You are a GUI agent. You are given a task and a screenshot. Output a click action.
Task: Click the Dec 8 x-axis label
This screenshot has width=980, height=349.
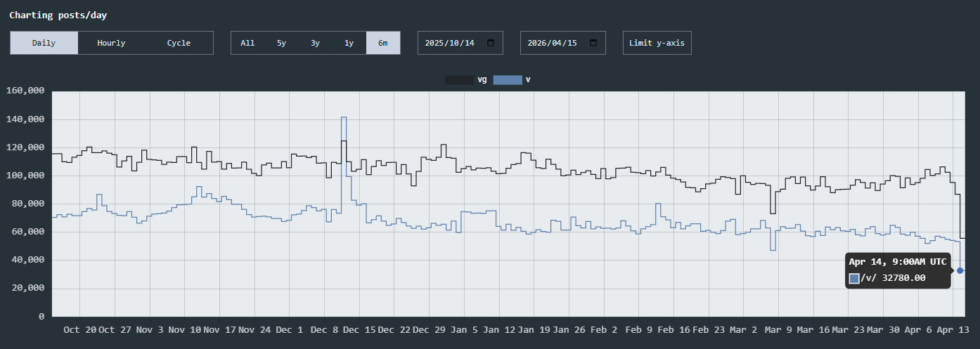pyautogui.click(x=325, y=329)
